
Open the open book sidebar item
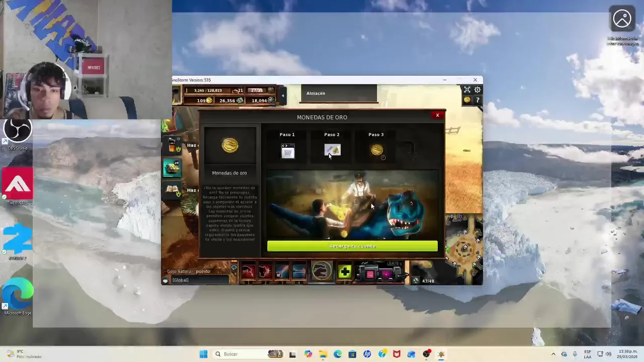pyautogui.click(x=173, y=190)
